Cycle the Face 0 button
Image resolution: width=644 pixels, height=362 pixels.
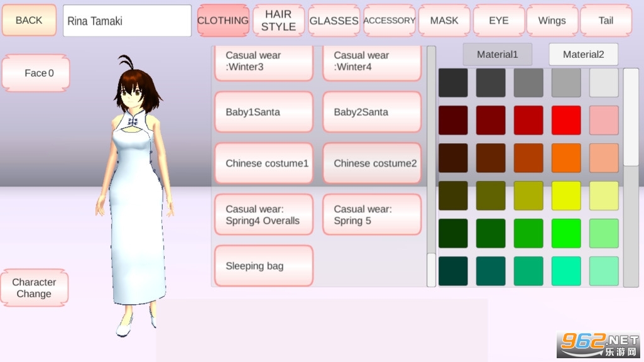coord(36,73)
